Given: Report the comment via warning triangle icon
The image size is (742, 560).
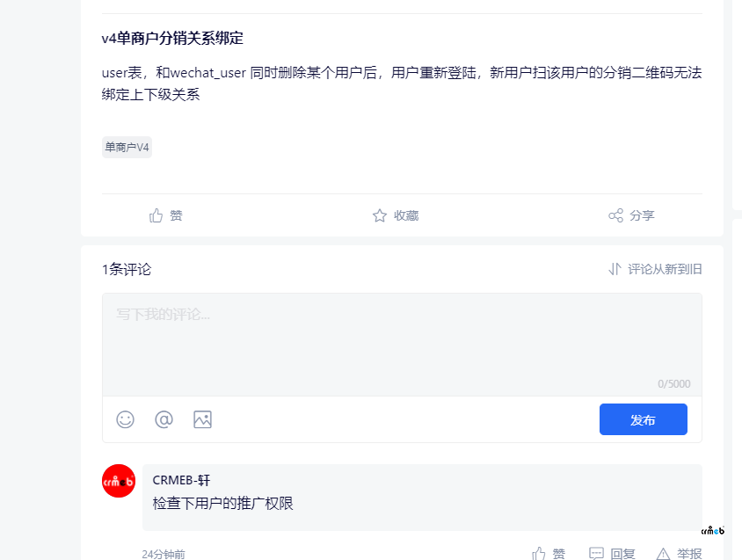Looking at the screenshot, I should pos(663,553).
